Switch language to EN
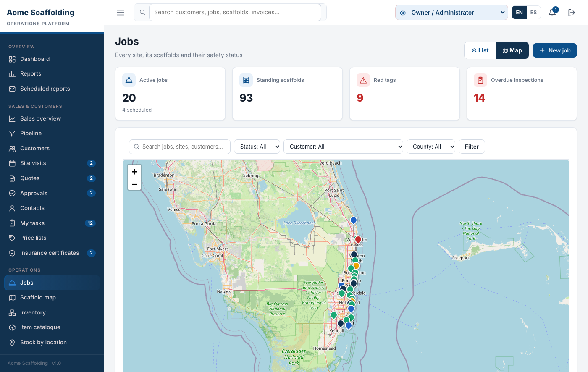This screenshot has width=588, height=372. tap(520, 13)
